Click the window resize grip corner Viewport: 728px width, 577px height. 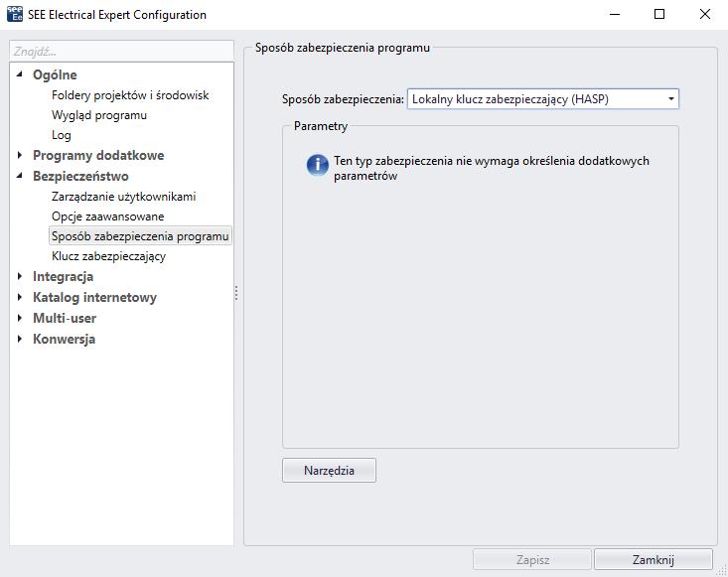722,571
